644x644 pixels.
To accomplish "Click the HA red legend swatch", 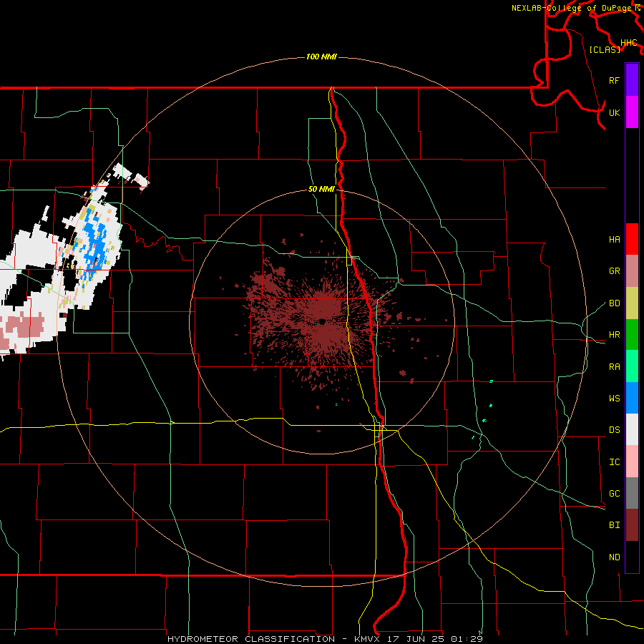I will pyautogui.click(x=632, y=239).
